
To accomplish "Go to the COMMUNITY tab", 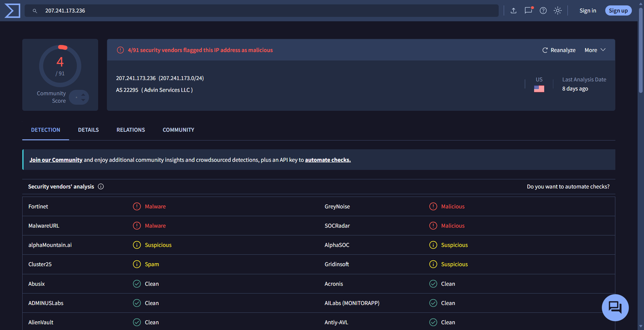I will 178,130.
